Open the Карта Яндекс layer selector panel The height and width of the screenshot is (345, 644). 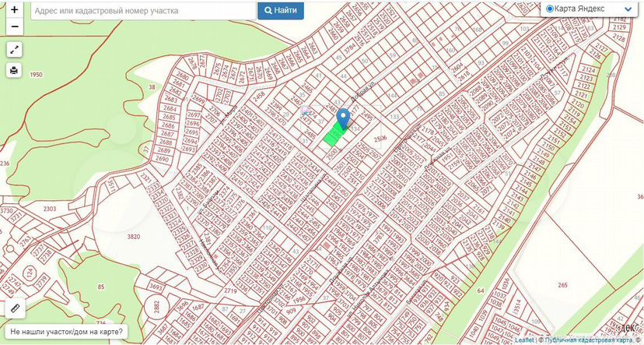coord(589,9)
